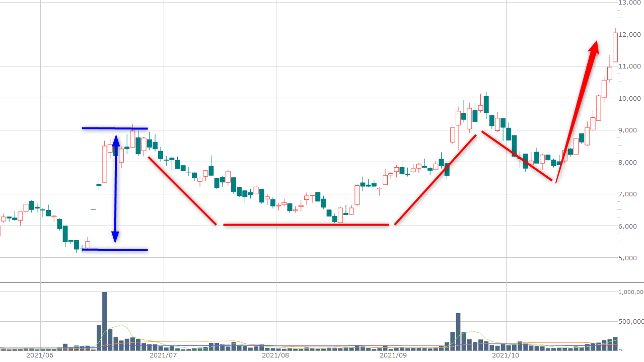Click the large red upward arrow head
This screenshot has width=644, height=362.
(594, 48)
